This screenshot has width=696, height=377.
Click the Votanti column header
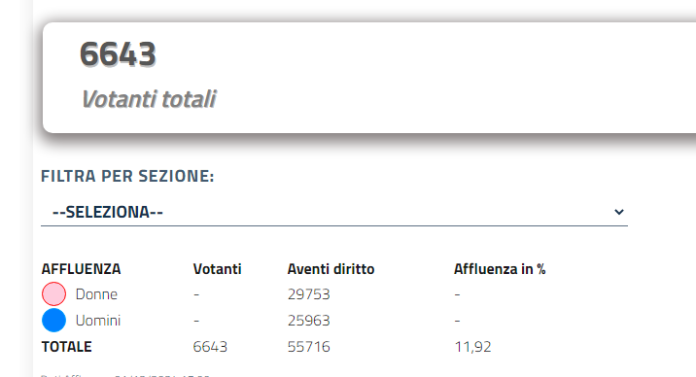217,269
